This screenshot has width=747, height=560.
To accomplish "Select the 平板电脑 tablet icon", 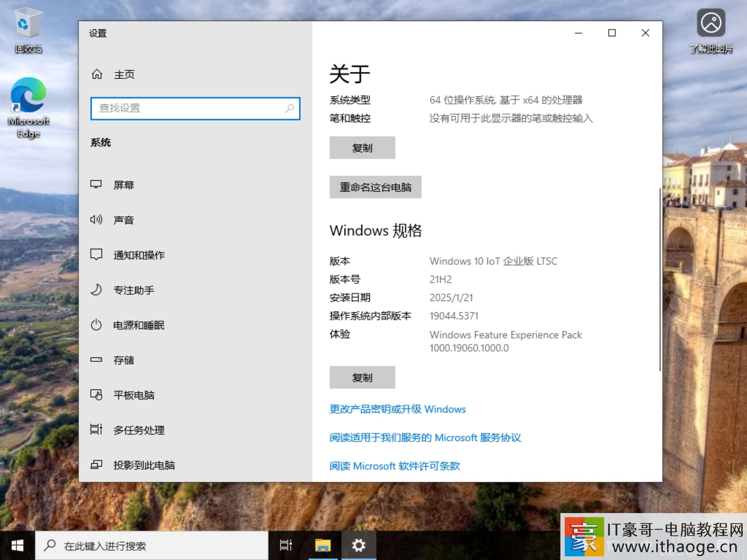I will [x=96, y=394].
